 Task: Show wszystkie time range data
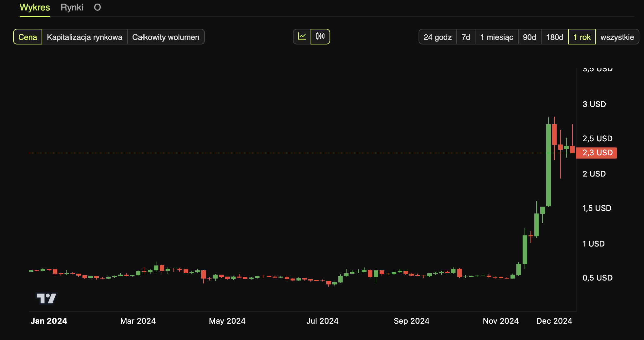617,37
